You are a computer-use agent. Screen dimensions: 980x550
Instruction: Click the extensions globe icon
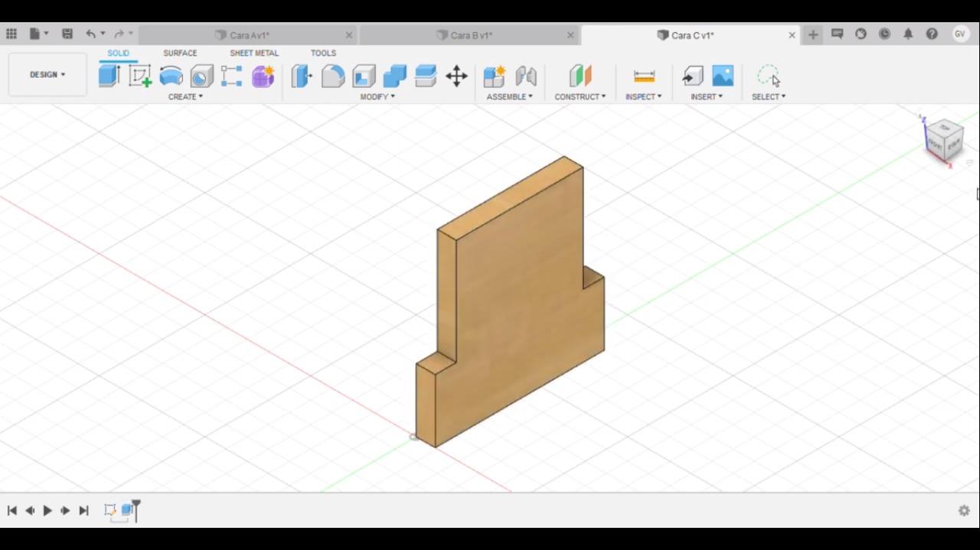[x=861, y=34]
